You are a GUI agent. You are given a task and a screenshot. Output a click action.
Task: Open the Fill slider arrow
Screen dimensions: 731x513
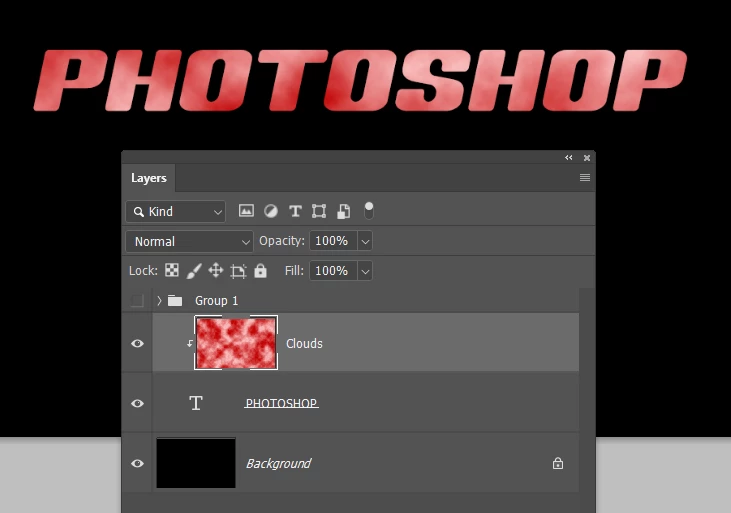365,271
